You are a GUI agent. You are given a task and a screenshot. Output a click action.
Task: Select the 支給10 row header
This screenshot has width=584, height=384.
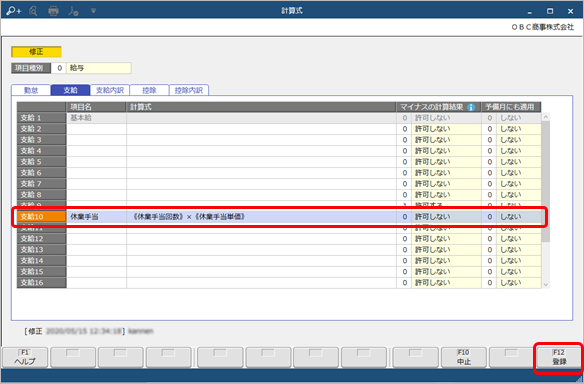[41, 217]
